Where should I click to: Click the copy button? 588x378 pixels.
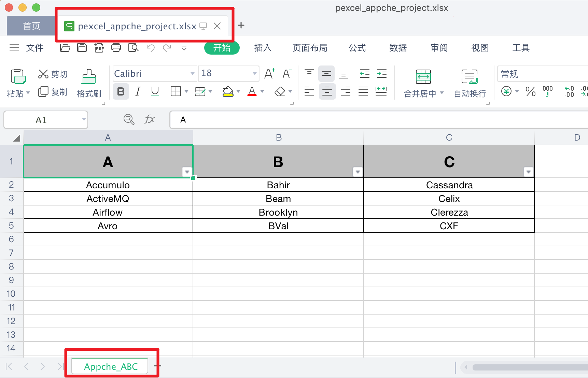(53, 92)
